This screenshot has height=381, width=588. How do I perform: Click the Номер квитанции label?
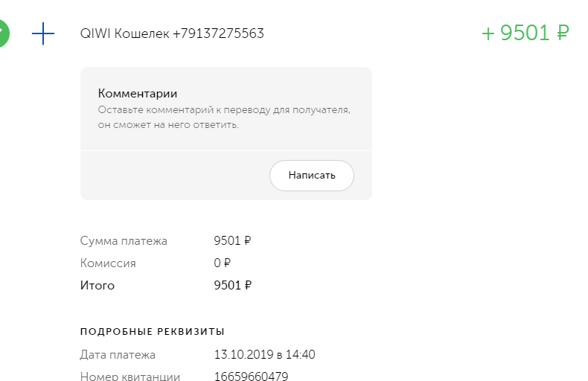click(x=130, y=376)
